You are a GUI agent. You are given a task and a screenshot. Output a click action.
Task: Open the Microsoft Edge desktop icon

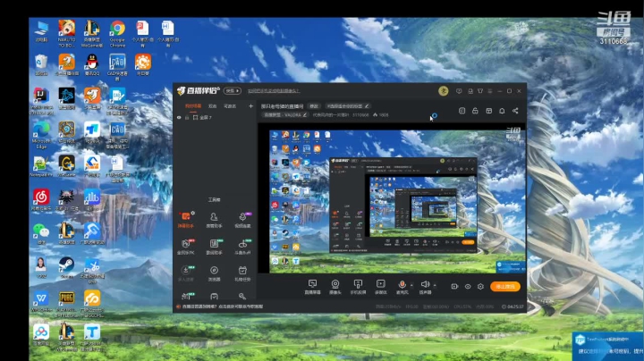pyautogui.click(x=41, y=135)
